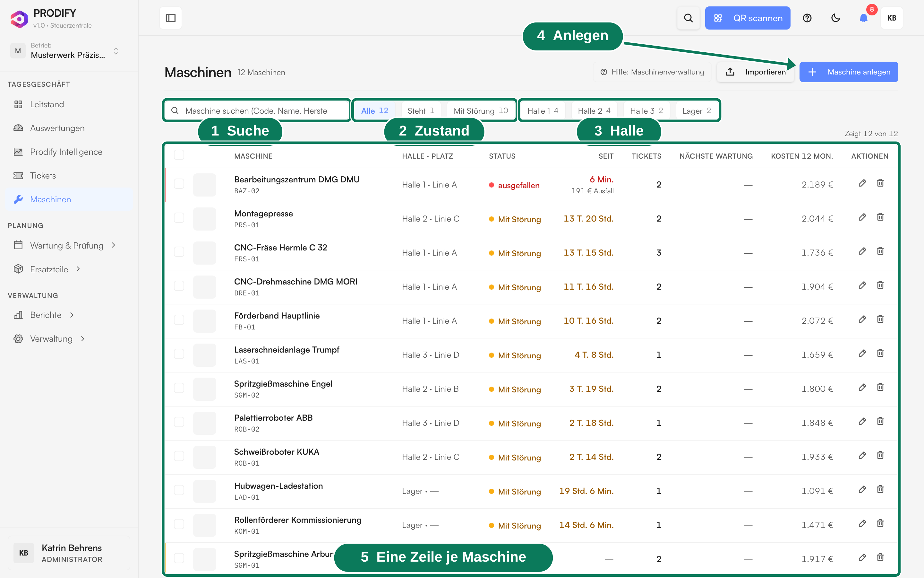This screenshot has width=924, height=578.
Task: Tick the CNC-Fräse Hermle C 32 checkbox
Action: (x=179, y=251)
